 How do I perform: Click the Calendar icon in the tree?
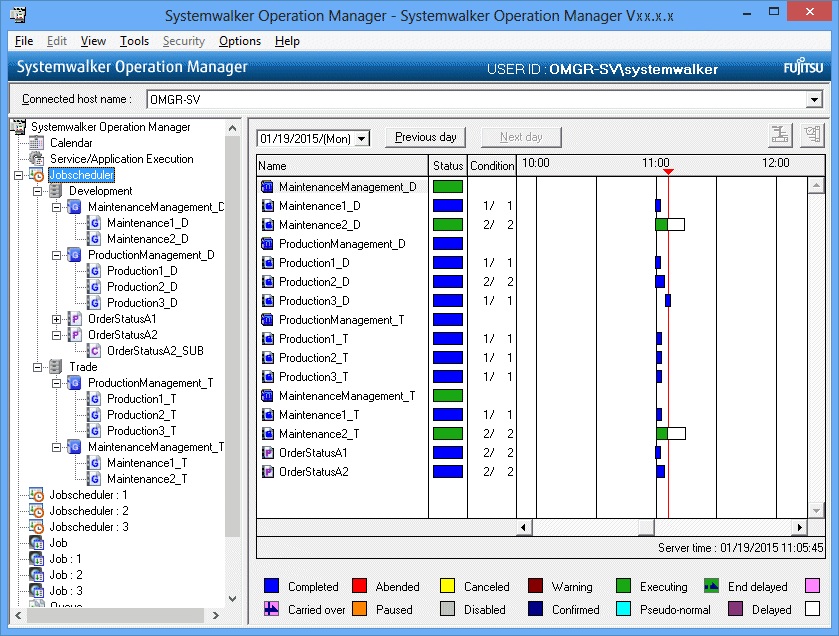click(37, 143)
